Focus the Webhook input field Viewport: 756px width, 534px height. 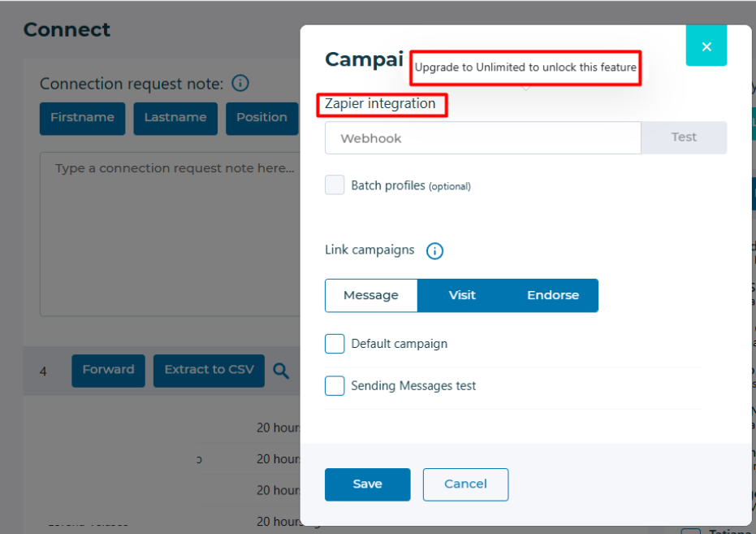pyautogui.click(x=482, y=138)
